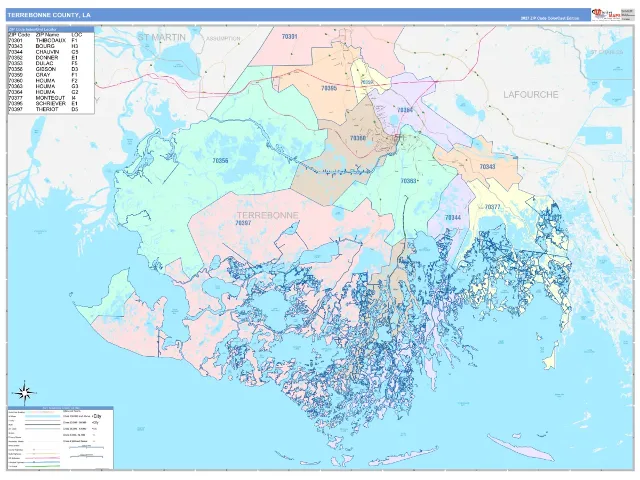640x480 pixels.
Task: Click the TERREBONNE COUNTY, LA title
Action: tap(49, 15)
